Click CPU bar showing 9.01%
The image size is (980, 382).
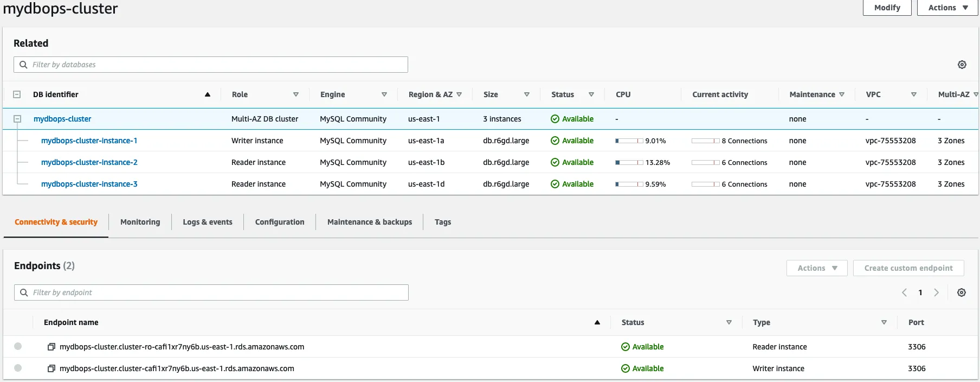629,141
